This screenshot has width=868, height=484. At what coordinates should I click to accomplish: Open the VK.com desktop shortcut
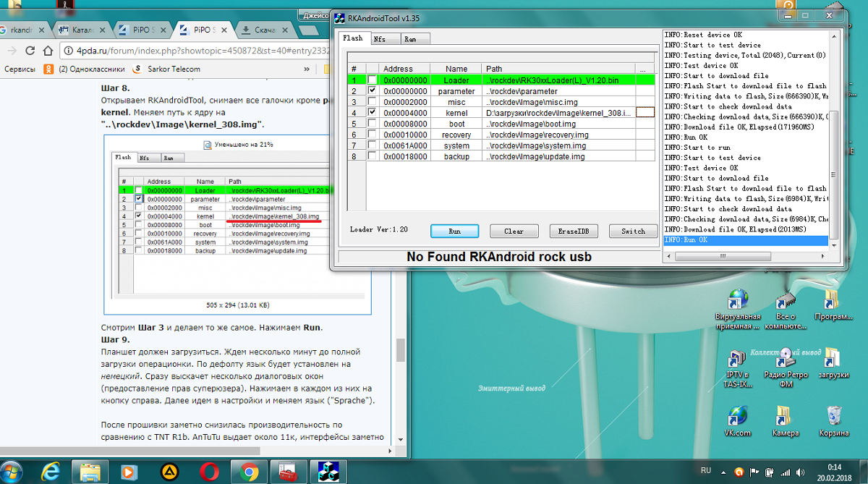(x=737, y=417)
